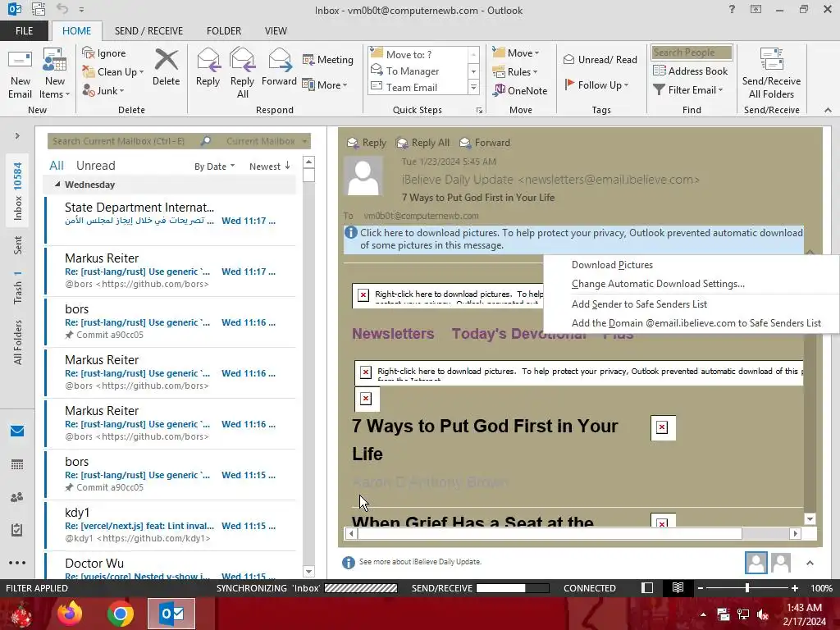
Task: Open the FILE tab
Action: pyautogui.click(x=24, y=31)
